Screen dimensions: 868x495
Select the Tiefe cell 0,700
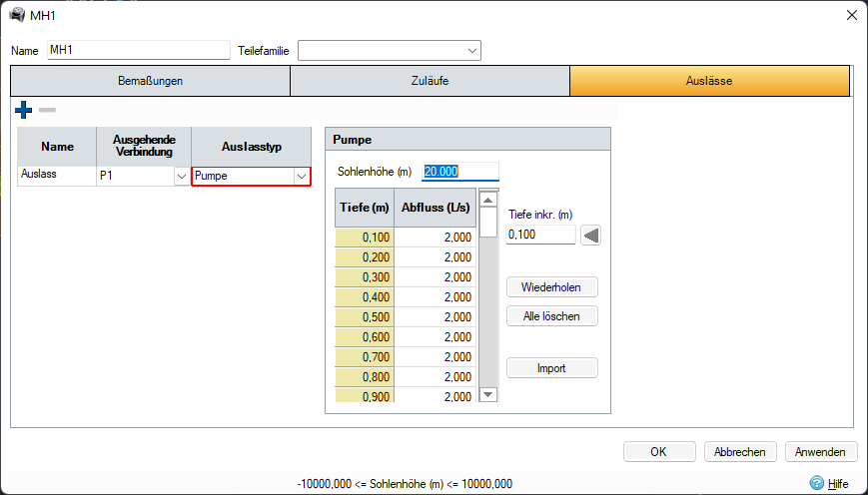(x=365, y=356)
